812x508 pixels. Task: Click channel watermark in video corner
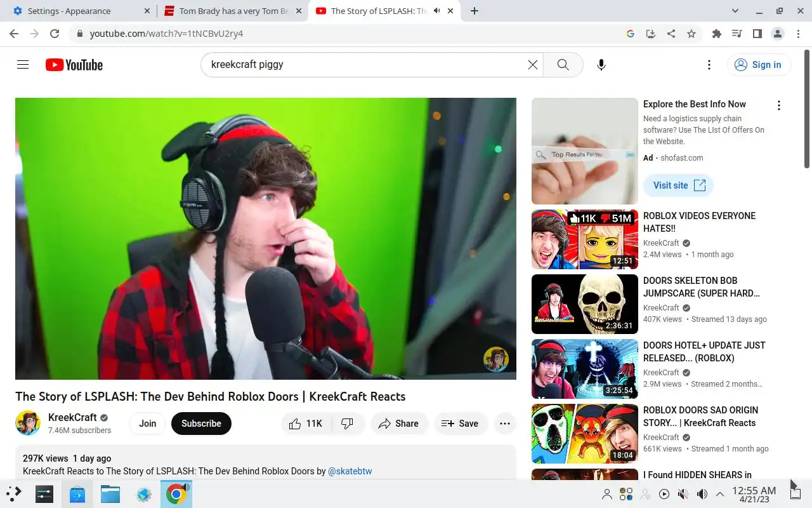pyautogui.click(x=496, y=359)
